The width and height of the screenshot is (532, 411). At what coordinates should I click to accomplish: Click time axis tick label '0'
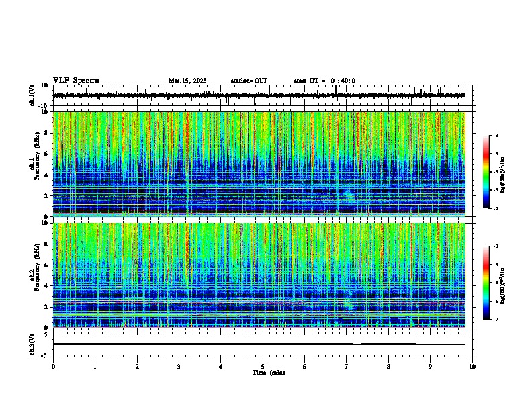(x=53, y=367)
